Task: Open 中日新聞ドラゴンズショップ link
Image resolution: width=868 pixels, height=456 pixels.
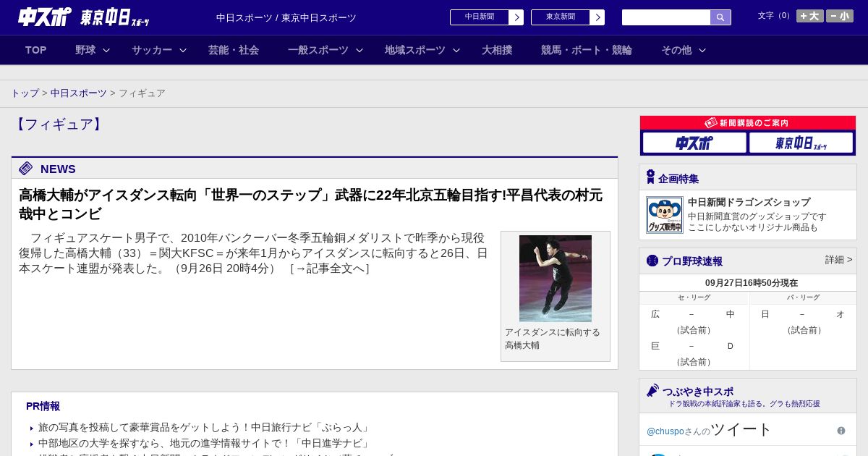Action: pos(749,203)
